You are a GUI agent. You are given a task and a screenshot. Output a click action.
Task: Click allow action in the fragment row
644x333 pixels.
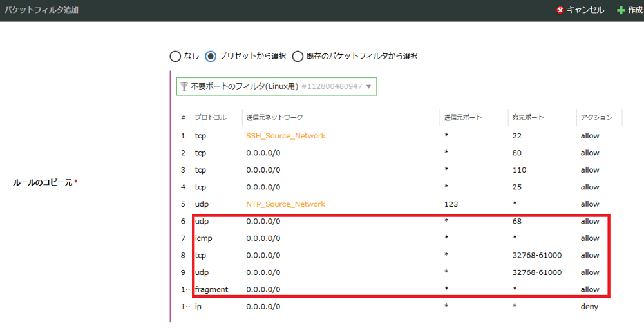(x=590, y=289)
